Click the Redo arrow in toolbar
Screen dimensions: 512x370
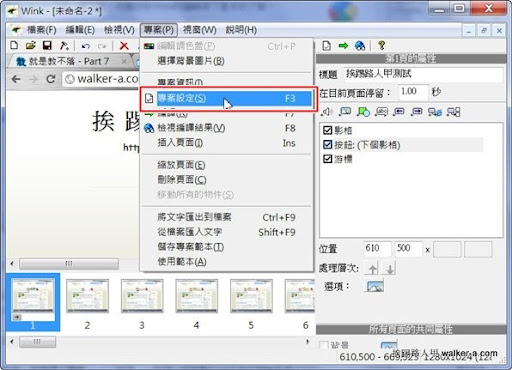pyautogui.click(x=102, y=46)
